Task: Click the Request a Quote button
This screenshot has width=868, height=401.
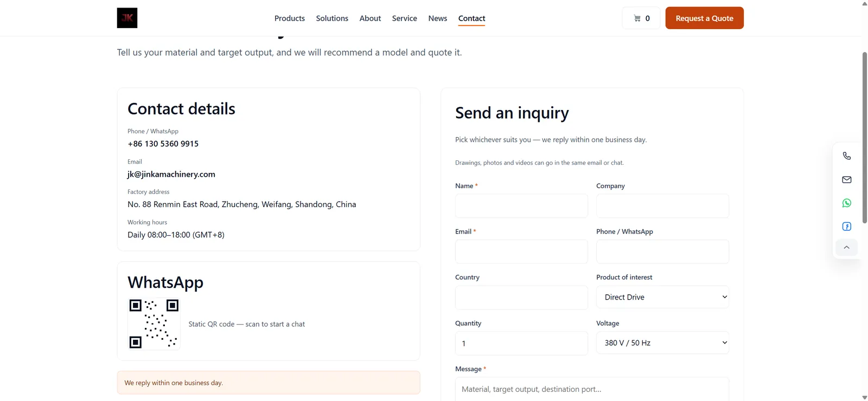Action: (x=704, y=18)
